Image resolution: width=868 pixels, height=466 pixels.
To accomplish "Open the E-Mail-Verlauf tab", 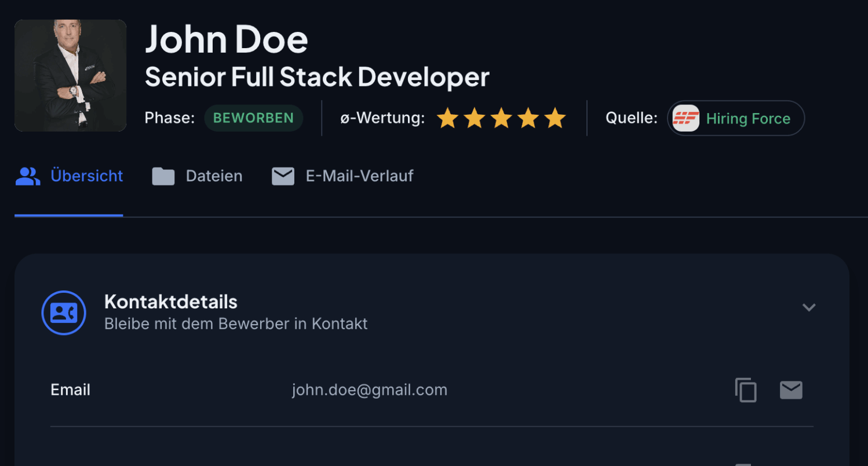I will (359, 176).
